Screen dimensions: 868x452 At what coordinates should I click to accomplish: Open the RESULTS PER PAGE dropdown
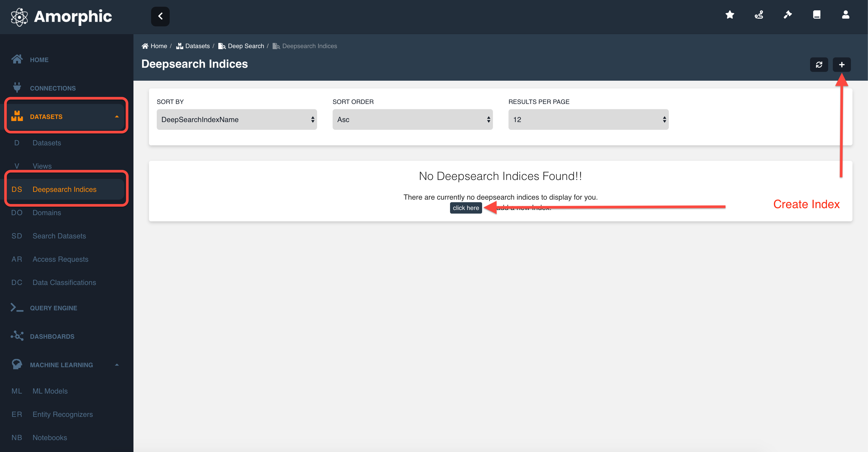tap(588, 119)
